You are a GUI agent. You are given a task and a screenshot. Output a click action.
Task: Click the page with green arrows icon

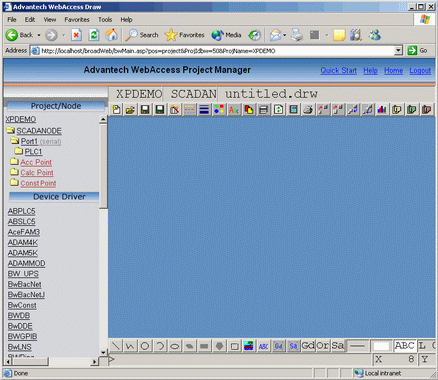click(278, 110)
